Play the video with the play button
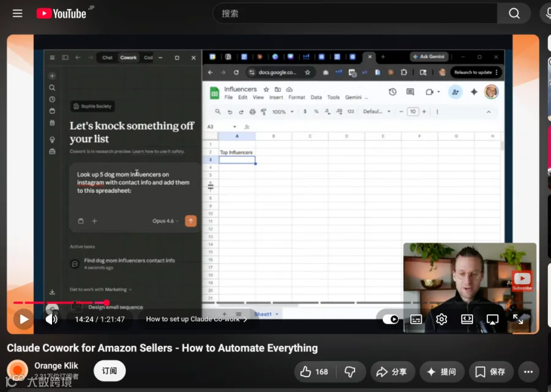 23,319
